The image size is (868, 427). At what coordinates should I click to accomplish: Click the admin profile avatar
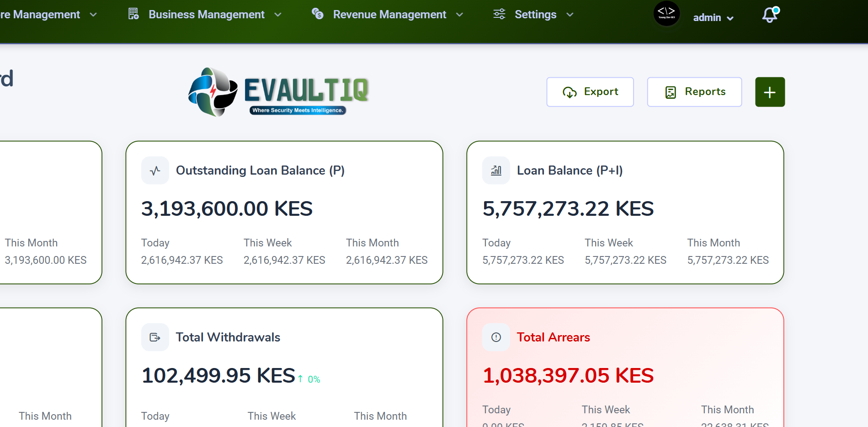666,13
